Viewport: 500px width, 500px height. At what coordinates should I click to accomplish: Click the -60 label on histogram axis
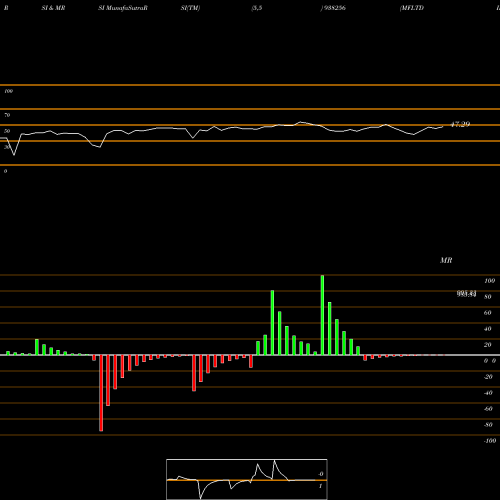coord(488,409)
